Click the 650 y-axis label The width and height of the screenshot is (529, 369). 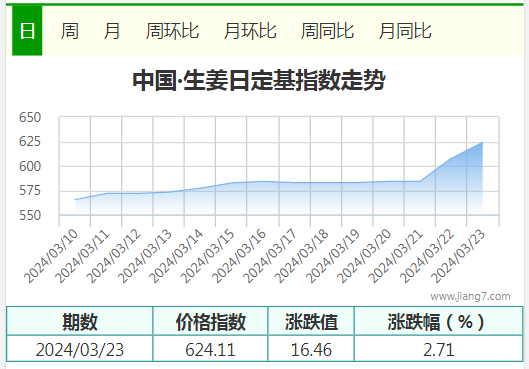coord(30,117)
